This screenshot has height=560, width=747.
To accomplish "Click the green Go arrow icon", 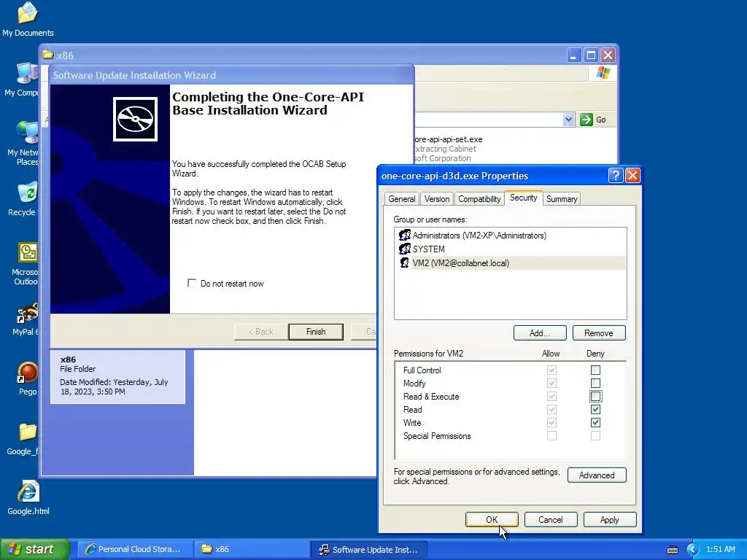I will [x=586, y=120].
